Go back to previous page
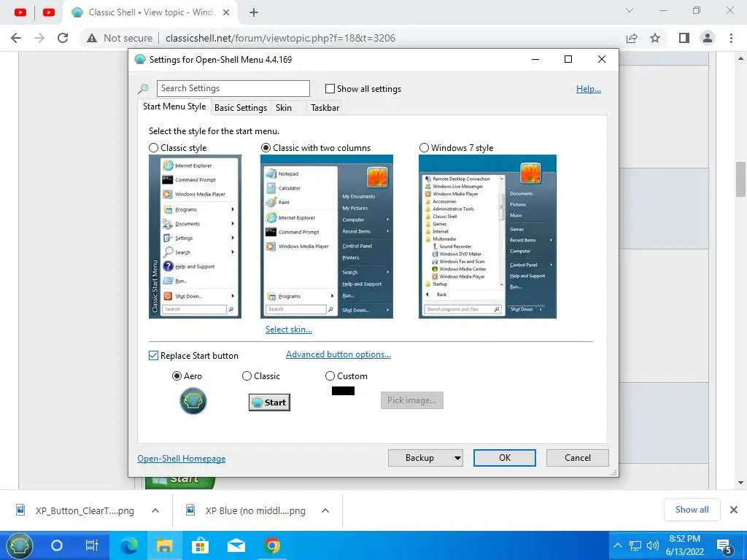This screenshot has width=747, height=560. point(16,38)
